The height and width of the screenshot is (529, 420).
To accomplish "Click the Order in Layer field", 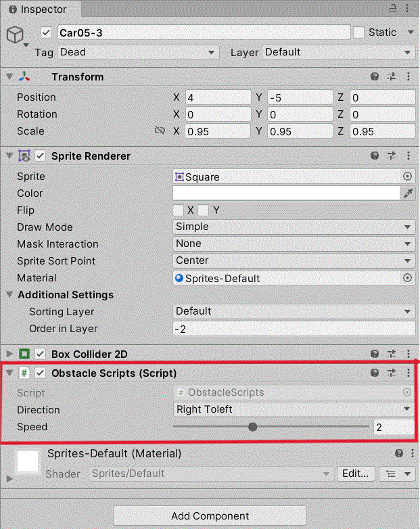I will pos(294,329).
